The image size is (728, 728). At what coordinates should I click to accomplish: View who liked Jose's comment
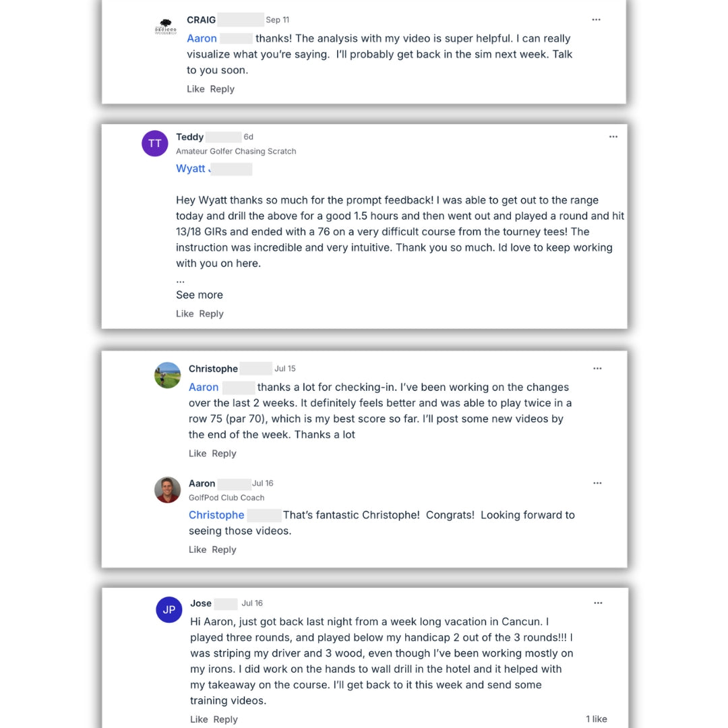tap(596, 719)
